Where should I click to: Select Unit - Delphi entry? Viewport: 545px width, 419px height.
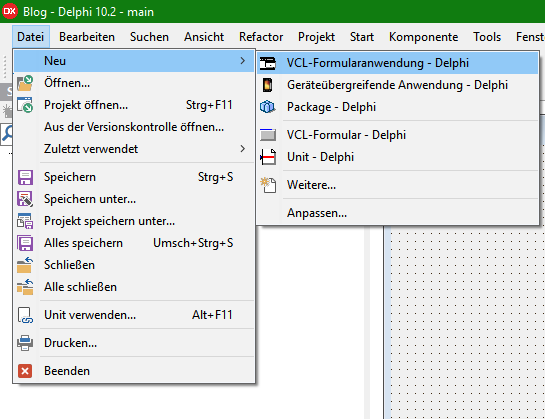398,157
